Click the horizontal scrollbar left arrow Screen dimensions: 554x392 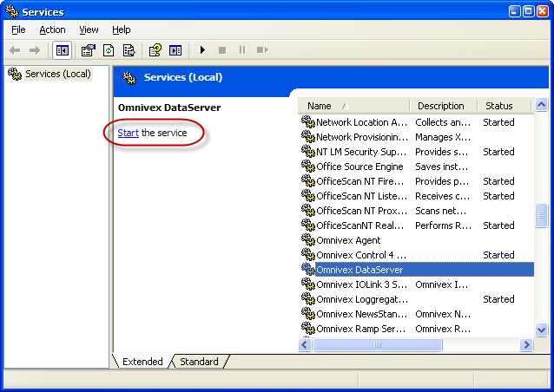coord(305,344)
